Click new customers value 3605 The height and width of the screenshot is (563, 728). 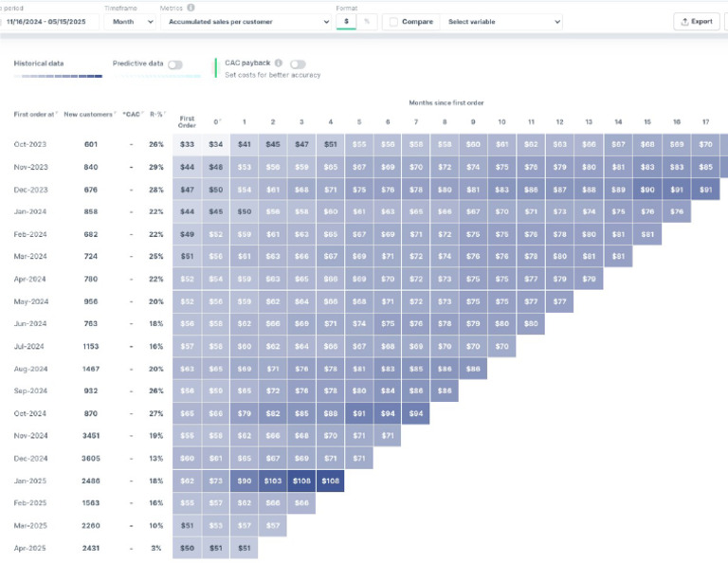tap(91, 458)
